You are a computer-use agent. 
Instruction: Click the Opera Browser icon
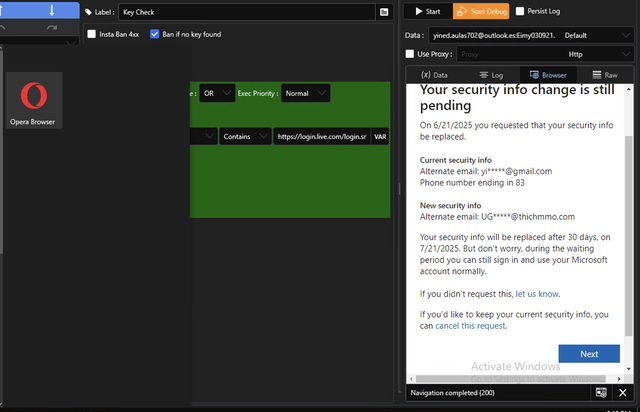point(34,100)
